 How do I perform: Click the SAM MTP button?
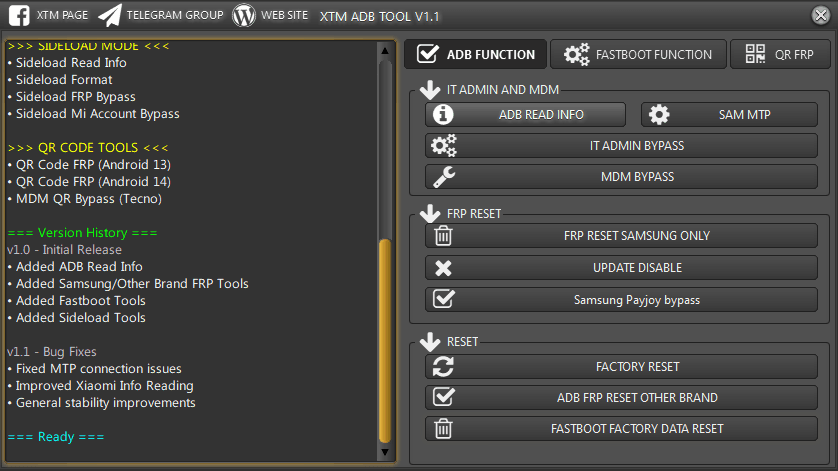point(729,114)
